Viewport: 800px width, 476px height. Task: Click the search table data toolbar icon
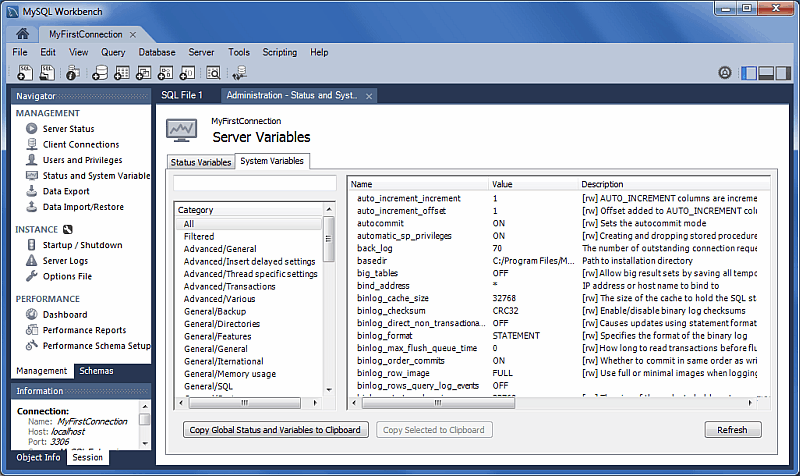click(x=213, y=73)
